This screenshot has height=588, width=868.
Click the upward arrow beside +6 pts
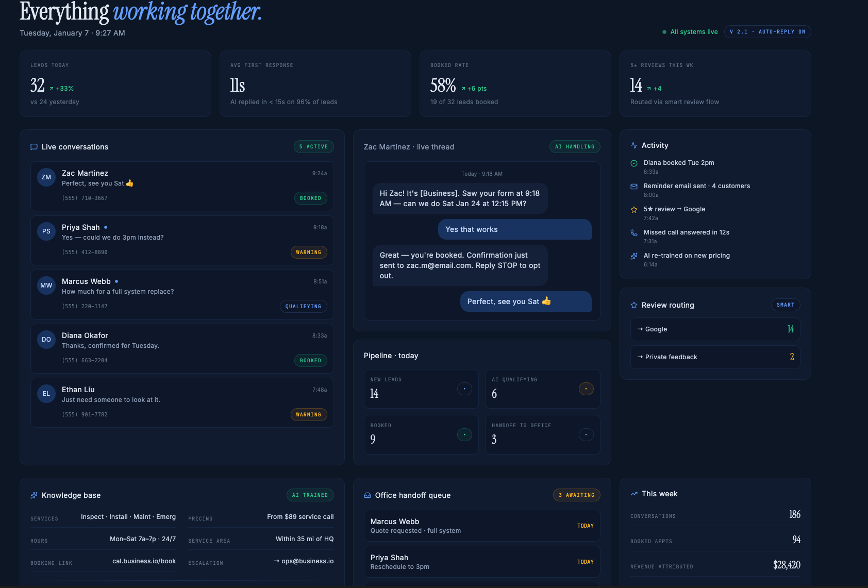point(463,89)
